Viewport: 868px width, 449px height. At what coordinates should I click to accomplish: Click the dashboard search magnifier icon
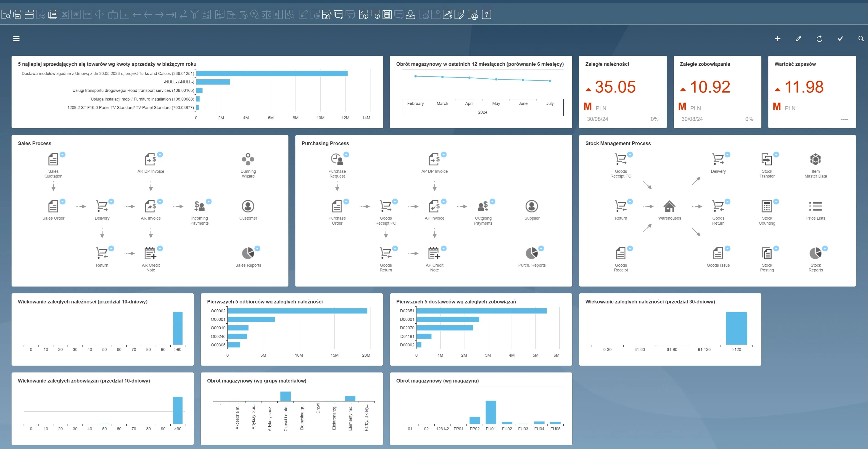coord(861,39)
